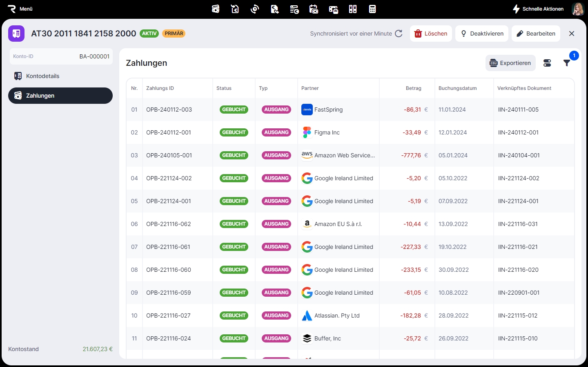Refresh sync using the circular arrow icon
The image size is (588, 367).
399,34
